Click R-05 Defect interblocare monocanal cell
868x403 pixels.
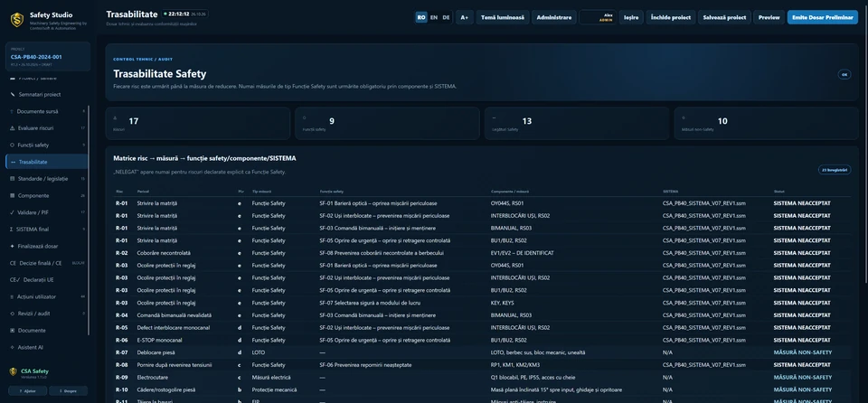174,328
